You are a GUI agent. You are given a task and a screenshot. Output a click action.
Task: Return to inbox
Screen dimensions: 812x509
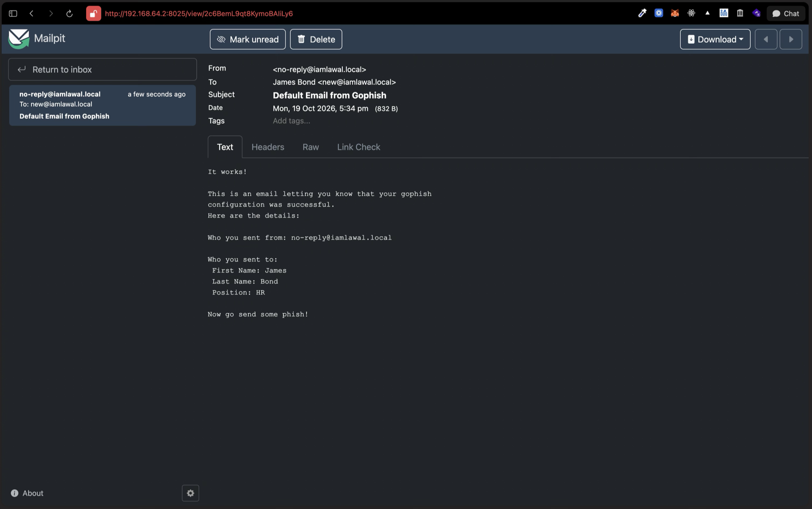coord(102,69)
